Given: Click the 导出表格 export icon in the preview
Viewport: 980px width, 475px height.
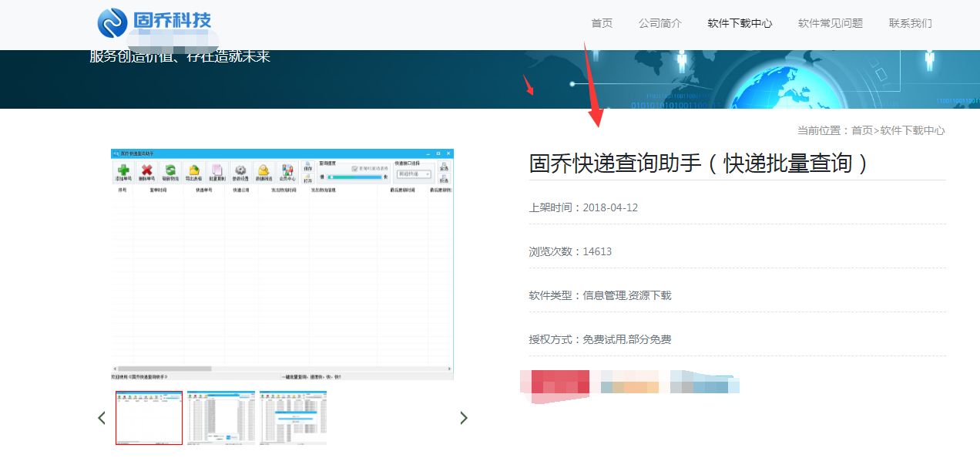Looking at the screenshot, I should point(194,172).
